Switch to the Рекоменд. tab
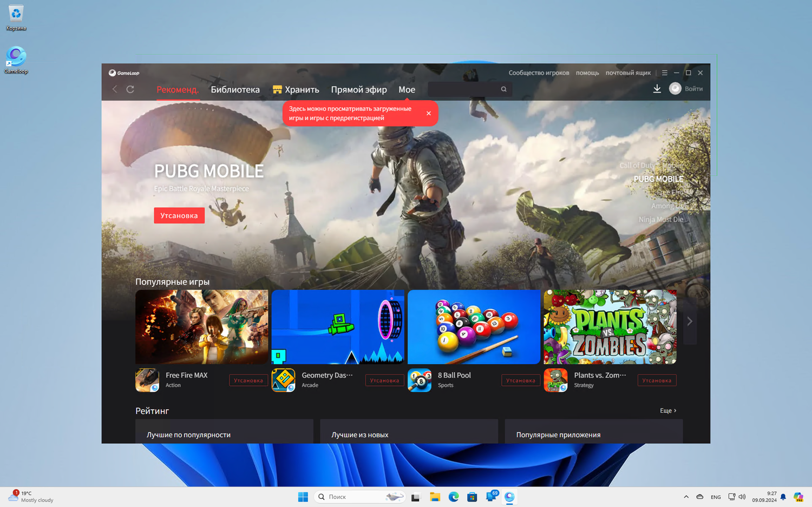The image size is (812, 507). point(178,90)
